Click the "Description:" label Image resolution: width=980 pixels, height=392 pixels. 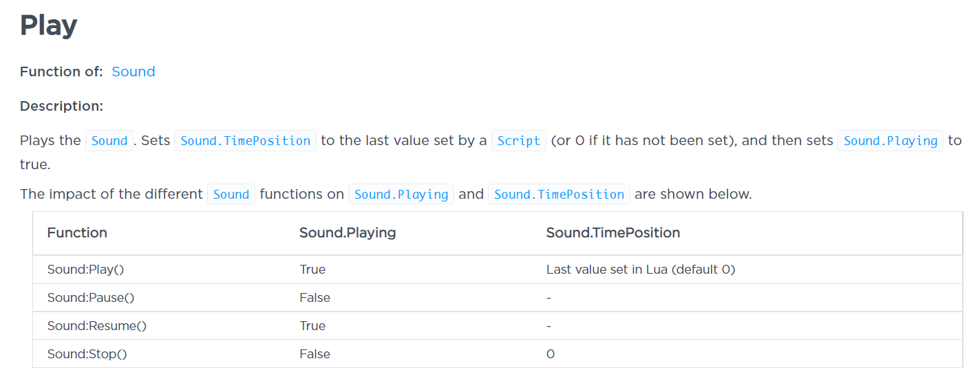click(x=61, y=106)
